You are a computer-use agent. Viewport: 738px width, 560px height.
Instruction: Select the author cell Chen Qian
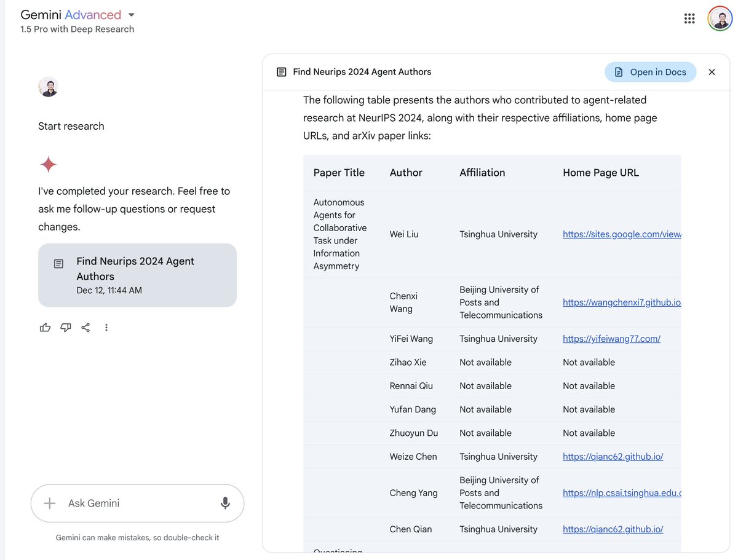pos(411,529)
